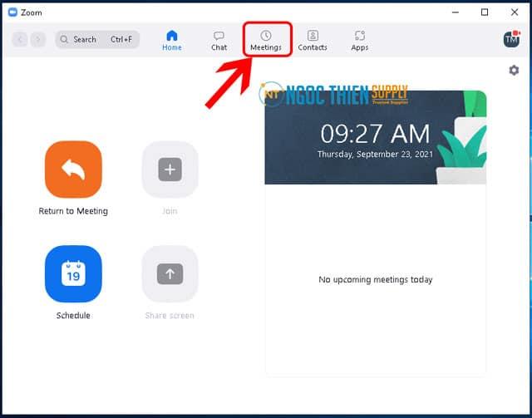Click the 09:27 AM clock text
The image size is (532, 418).
(375, 134)
